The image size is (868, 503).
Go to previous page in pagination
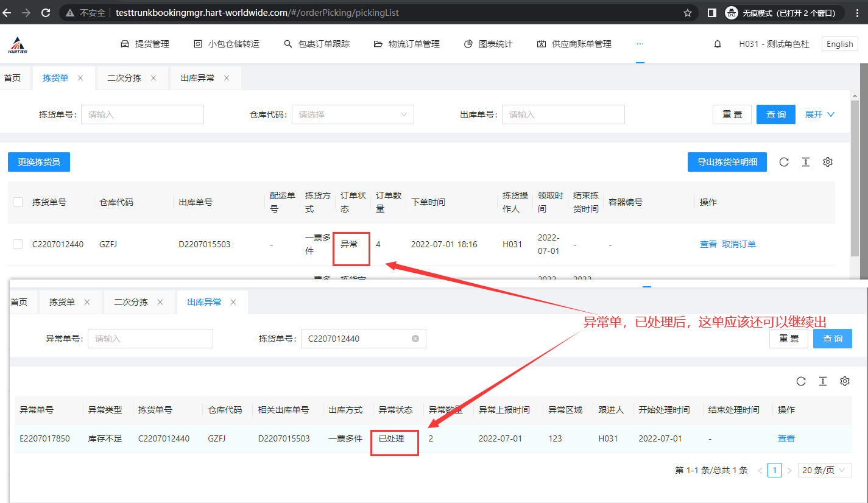click(x=760, y=470)
